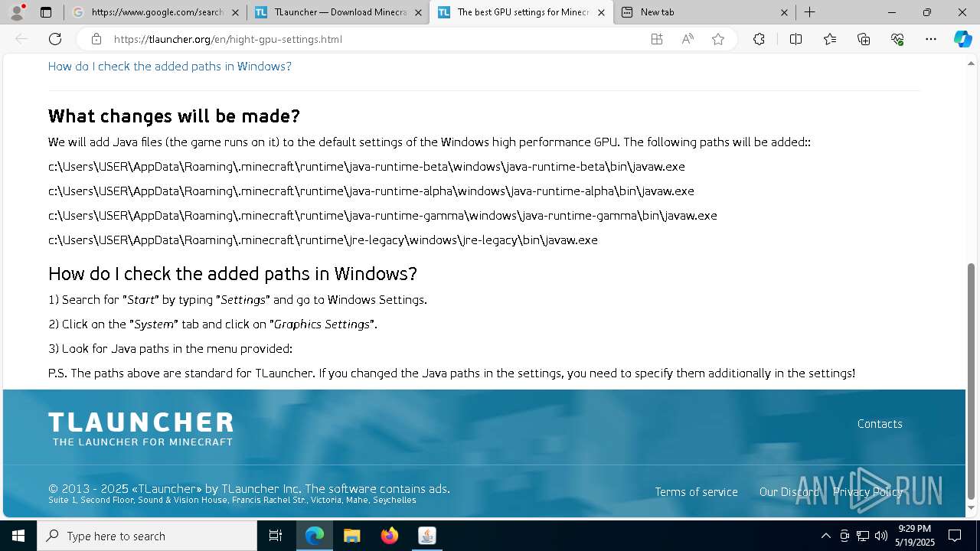Click the taskbar search box

147,536
